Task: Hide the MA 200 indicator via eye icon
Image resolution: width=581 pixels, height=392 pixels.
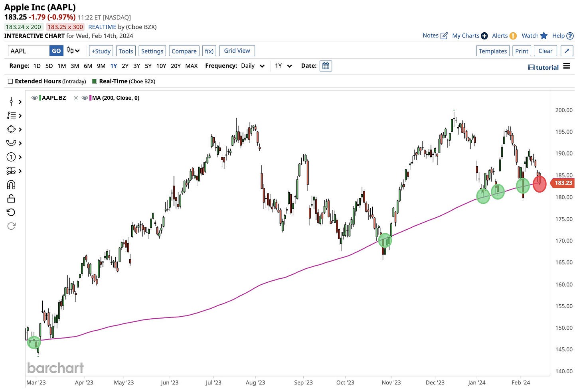Action: [x=85, y=98]
